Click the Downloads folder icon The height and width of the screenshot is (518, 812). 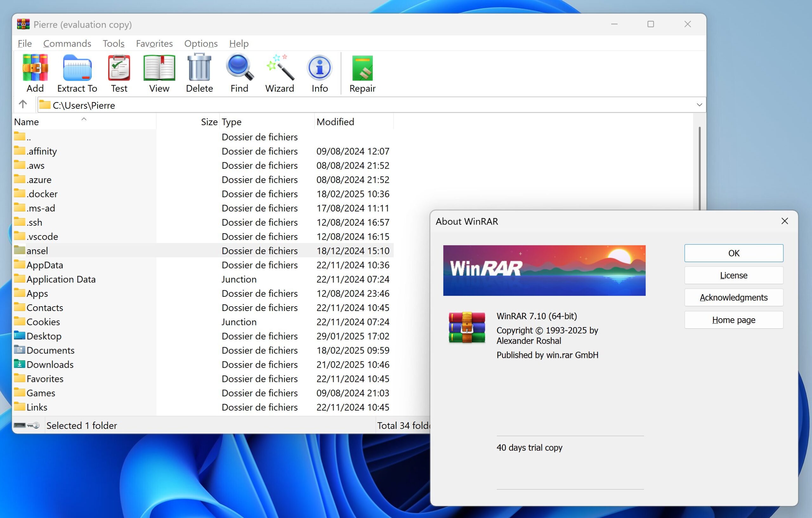click(x=20, y=364)
